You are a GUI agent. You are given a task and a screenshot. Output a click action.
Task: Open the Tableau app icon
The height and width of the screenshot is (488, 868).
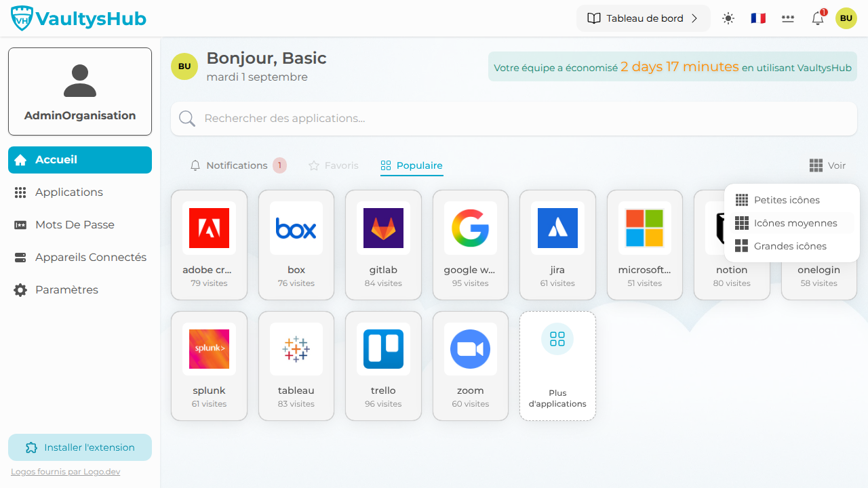296,349
